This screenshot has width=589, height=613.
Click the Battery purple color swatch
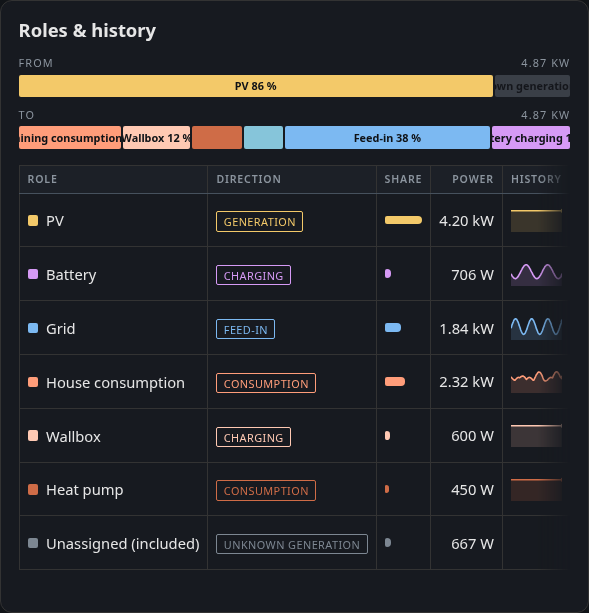(33, 274)
